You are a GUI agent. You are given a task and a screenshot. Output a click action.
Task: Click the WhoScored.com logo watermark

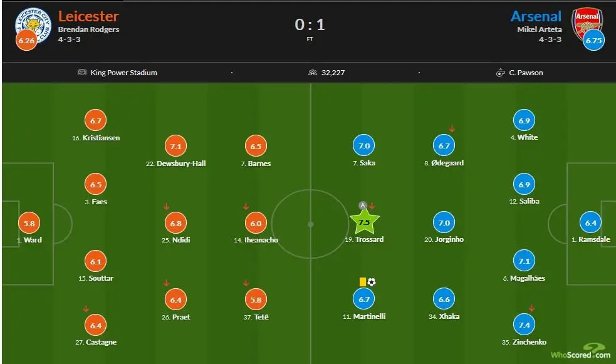coord(581,351)
